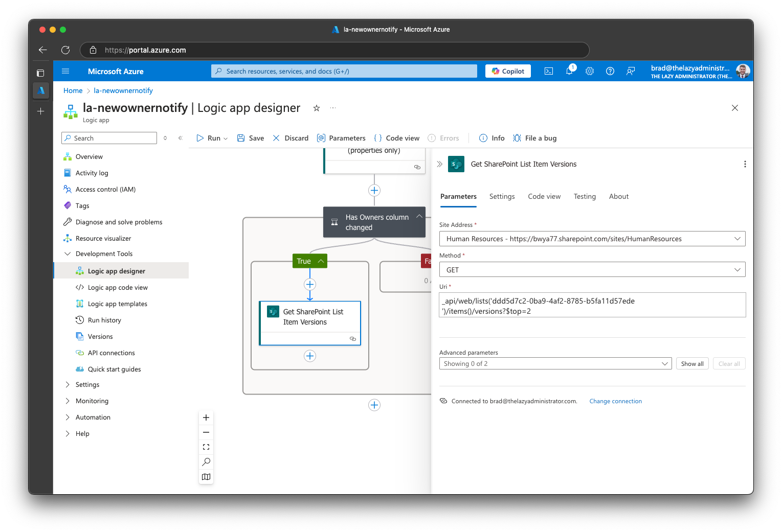
Task: Open the browser sidebar tabs icon
Action: click(x=41, y=73)
